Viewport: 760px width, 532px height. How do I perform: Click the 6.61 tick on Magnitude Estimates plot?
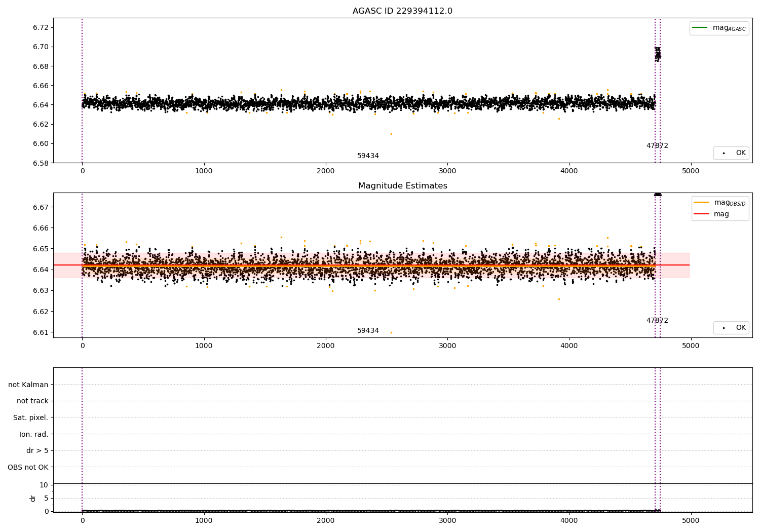pos(41,332)
